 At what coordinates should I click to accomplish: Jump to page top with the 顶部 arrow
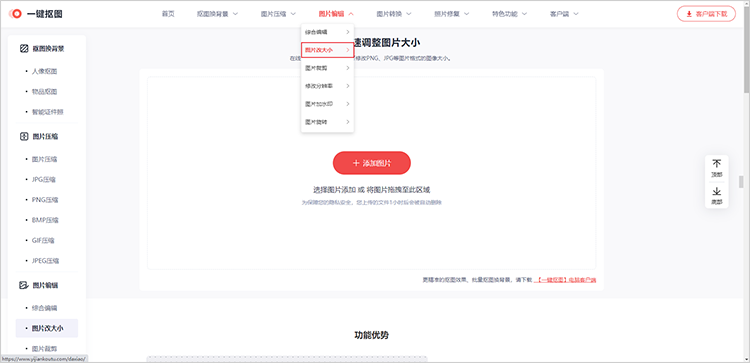tap(717, 168)
